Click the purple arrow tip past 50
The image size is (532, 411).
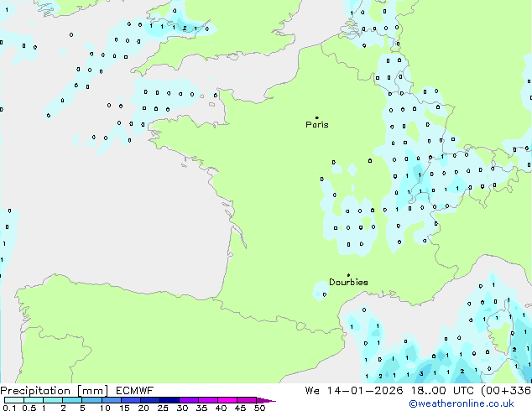[x=266, y=400]
